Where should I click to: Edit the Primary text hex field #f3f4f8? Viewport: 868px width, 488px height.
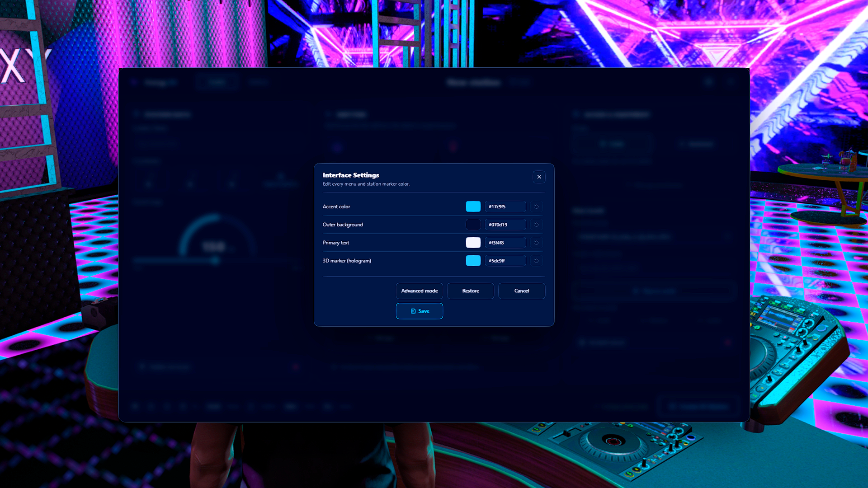[x=505, y=243]
